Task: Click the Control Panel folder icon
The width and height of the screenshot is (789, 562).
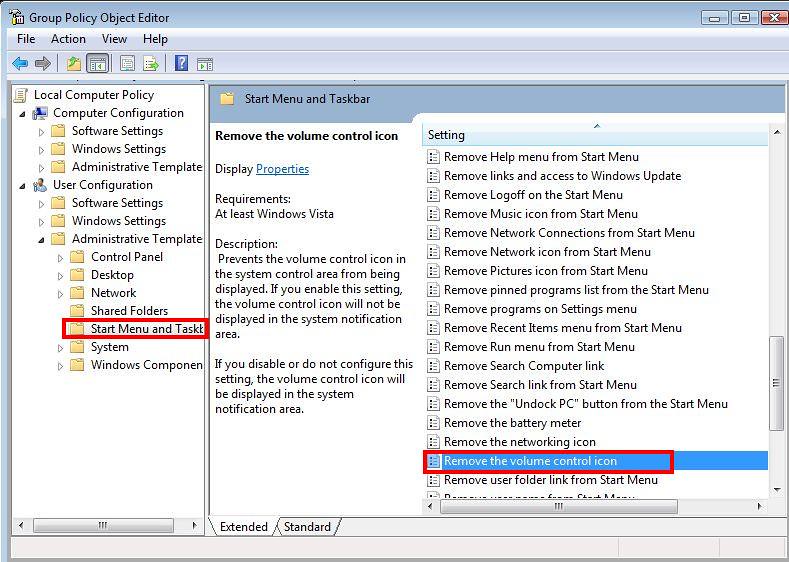Action: pos(77,257)
